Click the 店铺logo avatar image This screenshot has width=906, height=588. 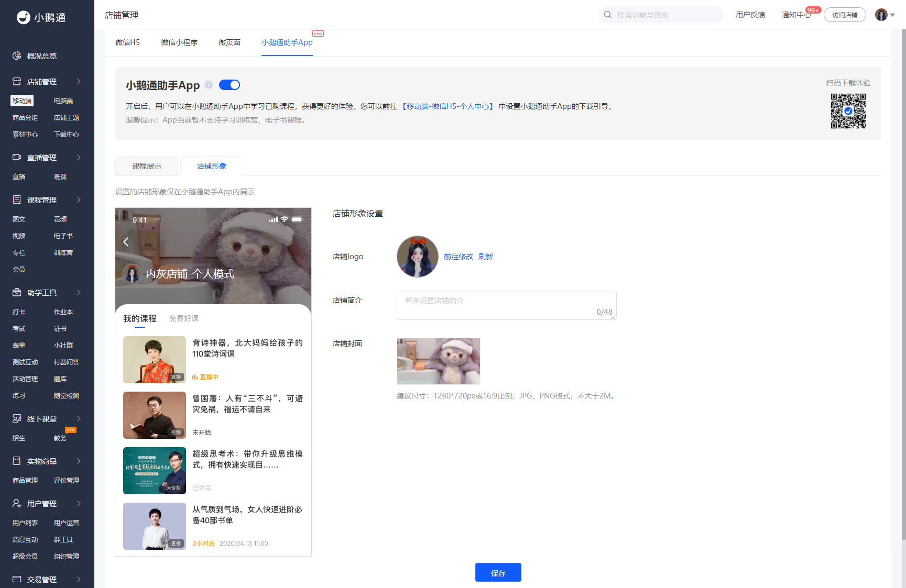(x=418, y=257)
